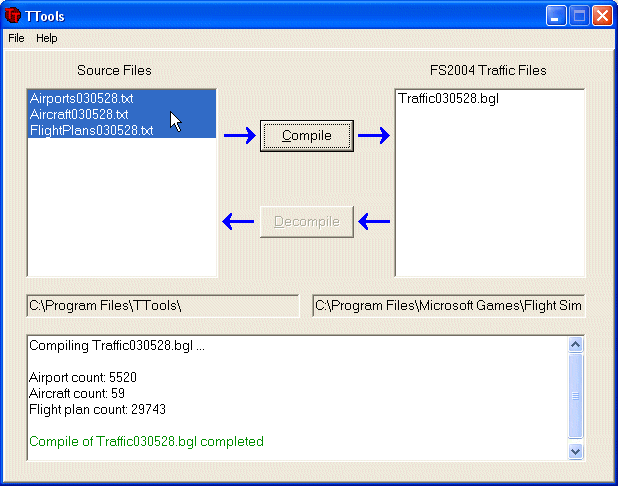Click blue arrow left of Decompile button
The image size is (618, 486).
click(238, 221)
